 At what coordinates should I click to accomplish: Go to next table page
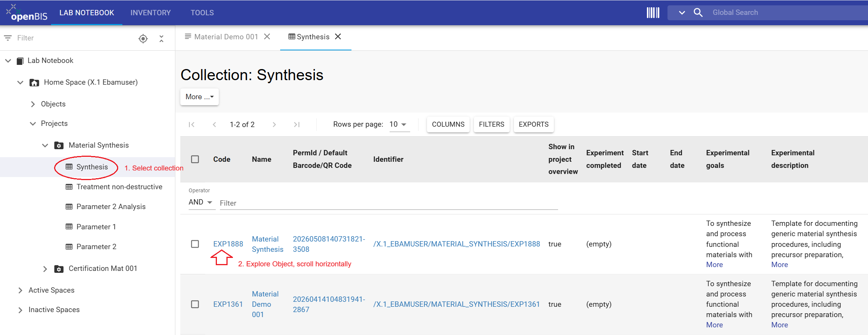(x=274, y=124)
